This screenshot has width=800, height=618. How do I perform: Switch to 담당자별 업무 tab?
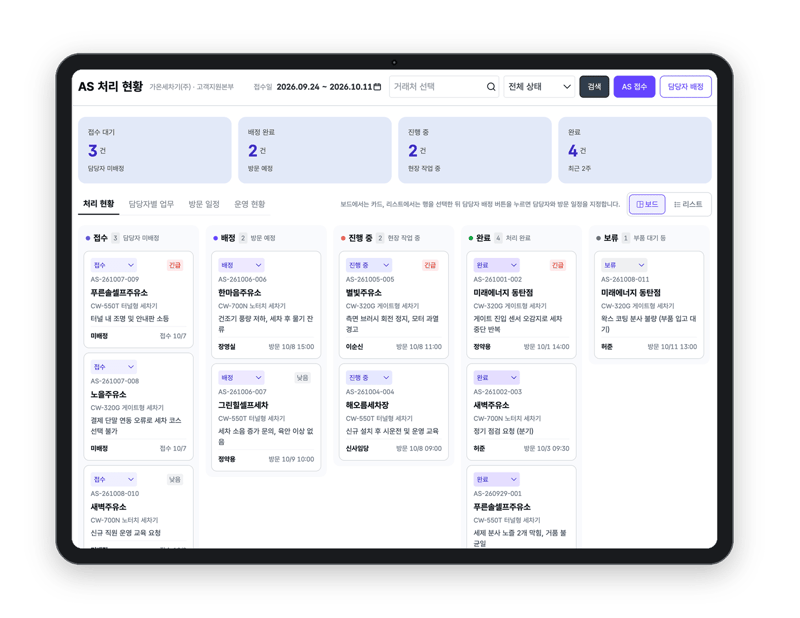(151, 204)
